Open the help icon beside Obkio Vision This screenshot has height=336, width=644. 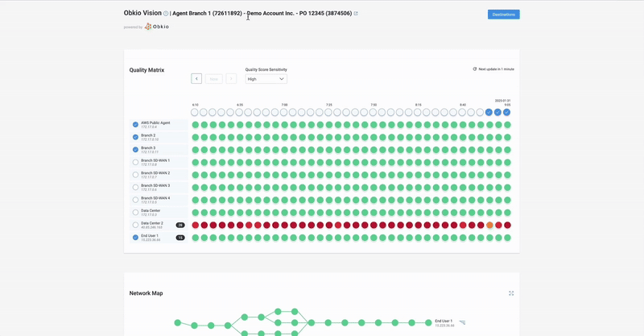pyautogui.click(x=166, y=14)
